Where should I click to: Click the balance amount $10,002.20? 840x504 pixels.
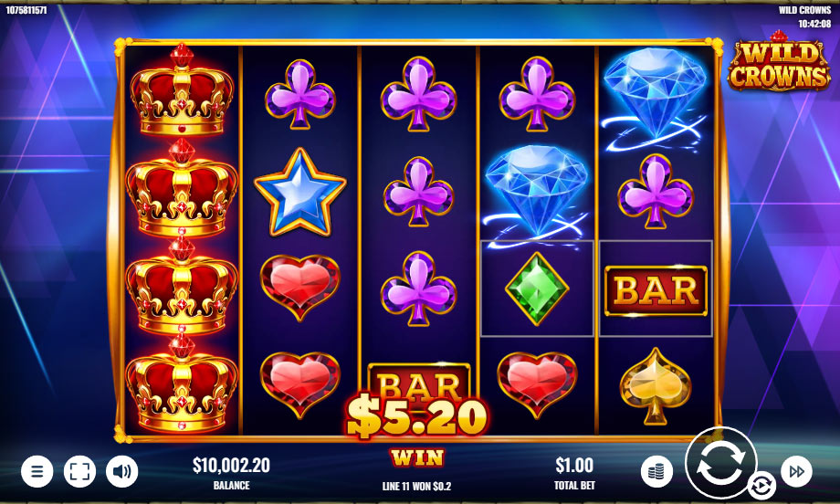tap(231, 466)
